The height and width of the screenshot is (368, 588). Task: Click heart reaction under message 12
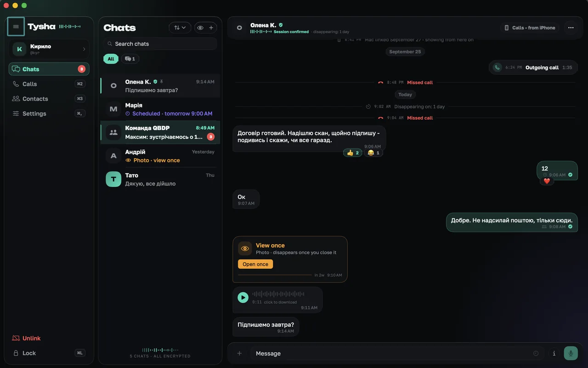547,181
